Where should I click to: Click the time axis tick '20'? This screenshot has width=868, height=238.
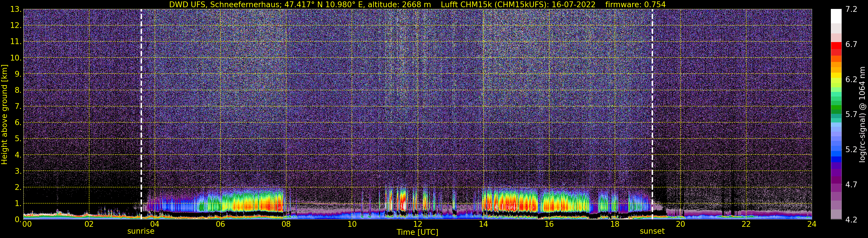pyautogui.click(x=680, y=224)
